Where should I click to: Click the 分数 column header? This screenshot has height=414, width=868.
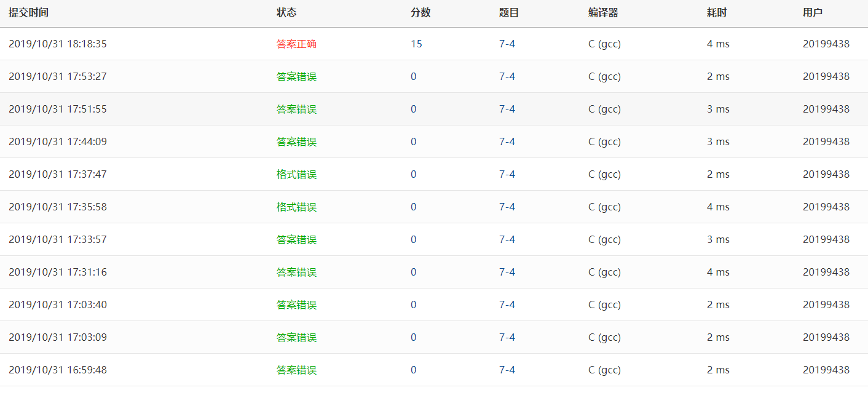420,13
